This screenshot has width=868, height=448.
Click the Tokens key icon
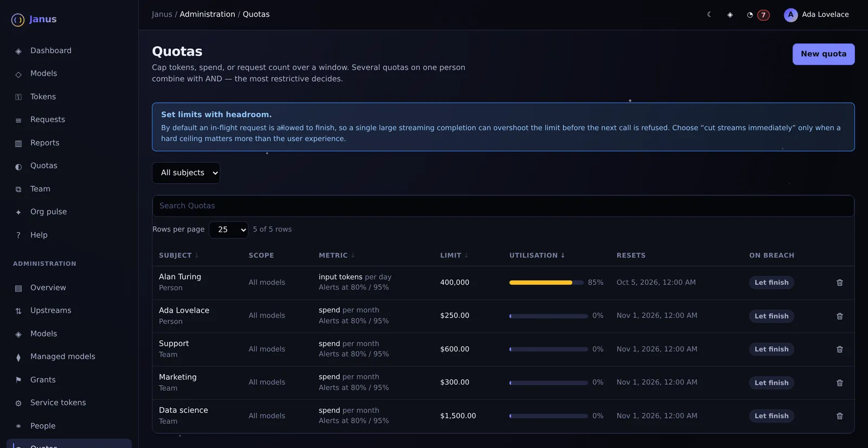(x=18, y=97)
